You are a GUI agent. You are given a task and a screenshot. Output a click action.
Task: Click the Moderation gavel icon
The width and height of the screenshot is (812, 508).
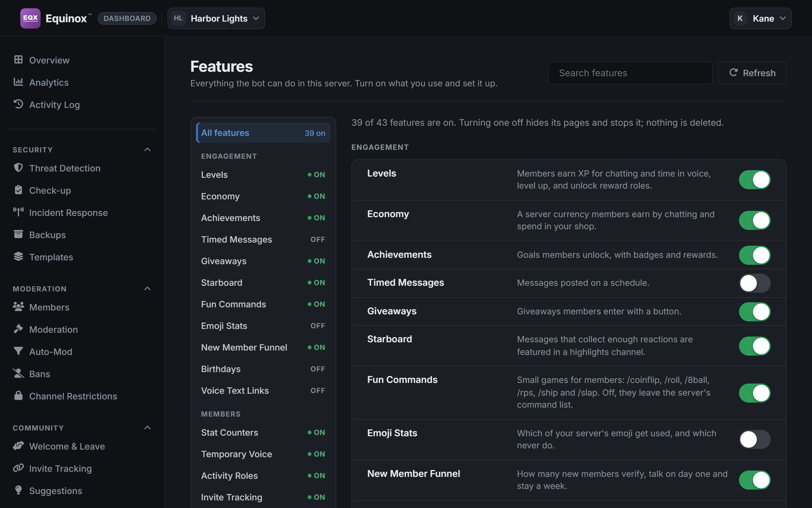(x=18, y=329)
